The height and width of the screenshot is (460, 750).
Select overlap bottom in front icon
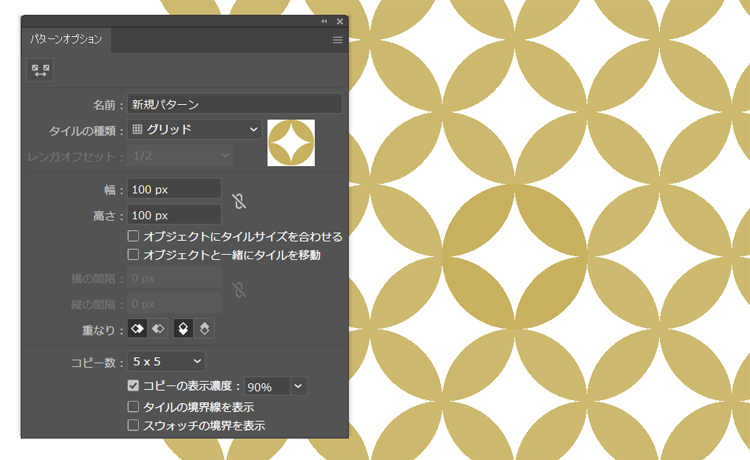click(x=204, y=329)
